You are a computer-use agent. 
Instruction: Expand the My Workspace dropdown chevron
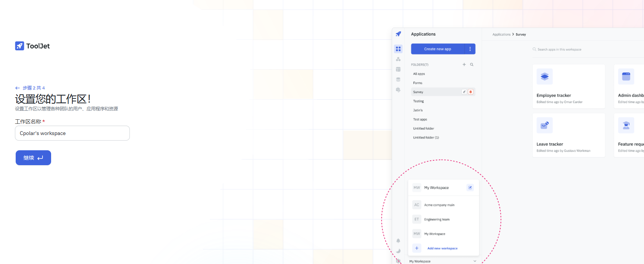[x=475, y=261]
